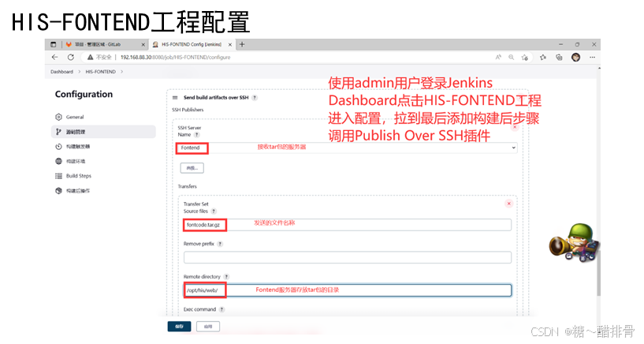Save the configuration with the 保存 button
Viewport: 644px width, 344px height.
pyautogui.click(x=180, y=327)
